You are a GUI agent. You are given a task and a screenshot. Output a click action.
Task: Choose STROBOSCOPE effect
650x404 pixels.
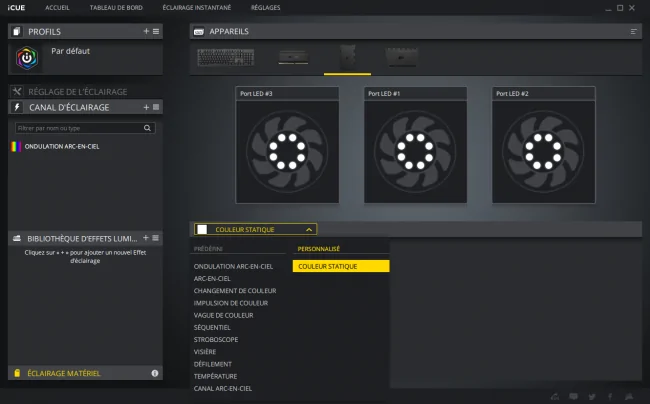click(216, 339)
